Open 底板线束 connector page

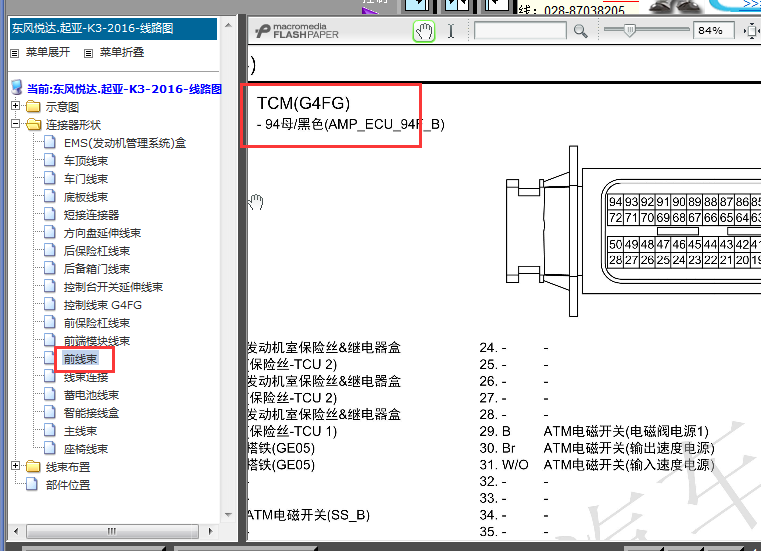point(85,197)
